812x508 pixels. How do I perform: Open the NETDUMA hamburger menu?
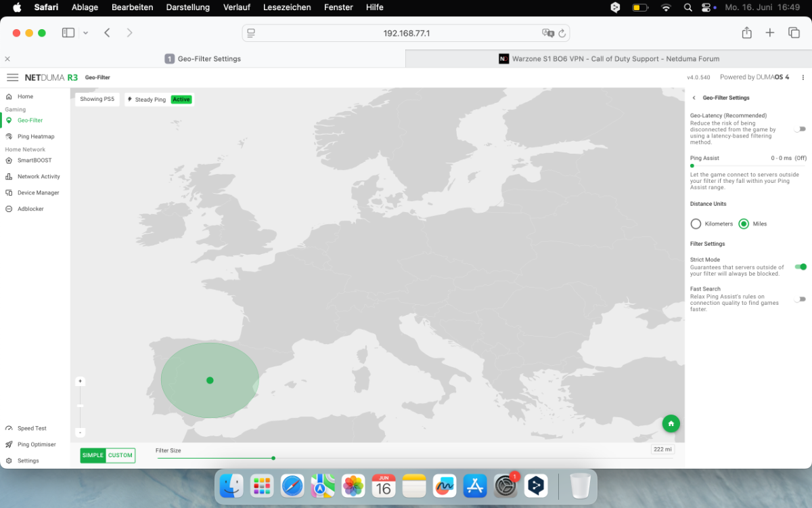(12, 77)
